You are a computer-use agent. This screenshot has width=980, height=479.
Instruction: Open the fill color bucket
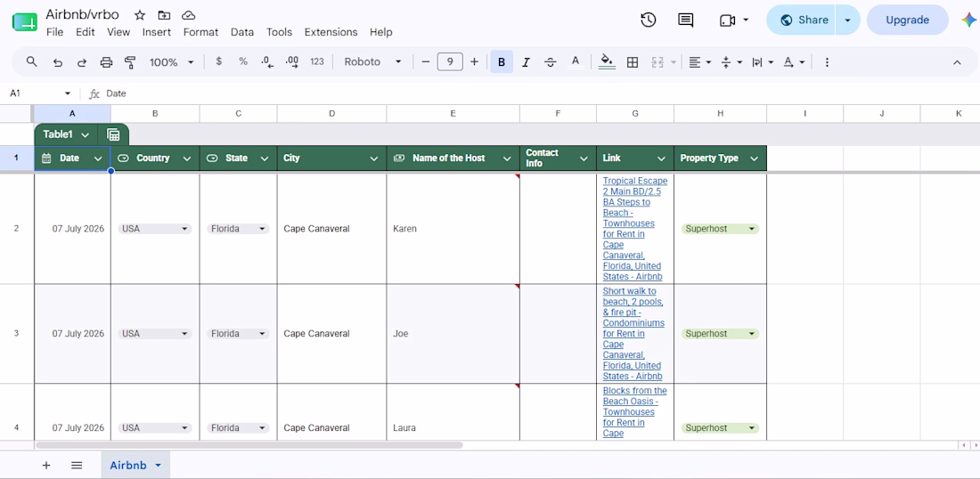[x=606, y=61]
